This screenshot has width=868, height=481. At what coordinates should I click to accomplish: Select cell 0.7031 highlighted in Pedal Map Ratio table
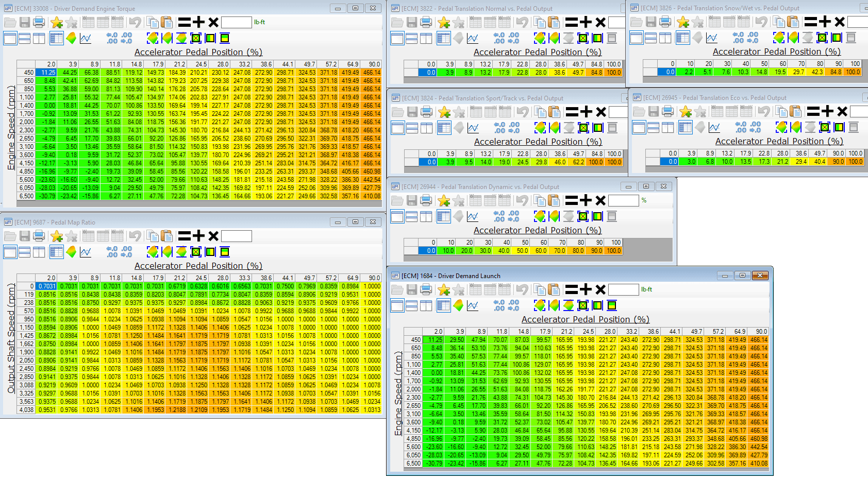[46, 286]
